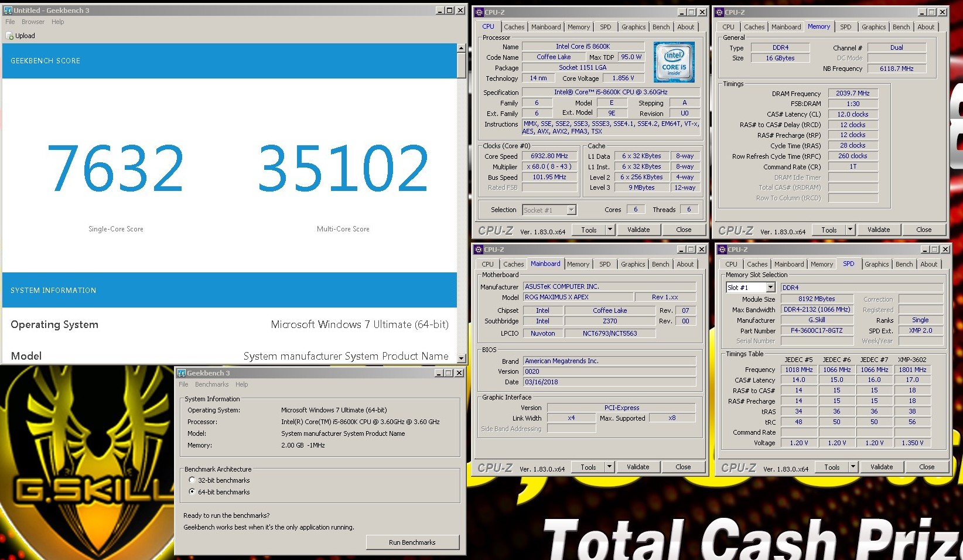The width and height of the screenshot is (963, 560).
Task: Click the CPU-Z title icon in CPU window
Action: click(x=479, y=12)
